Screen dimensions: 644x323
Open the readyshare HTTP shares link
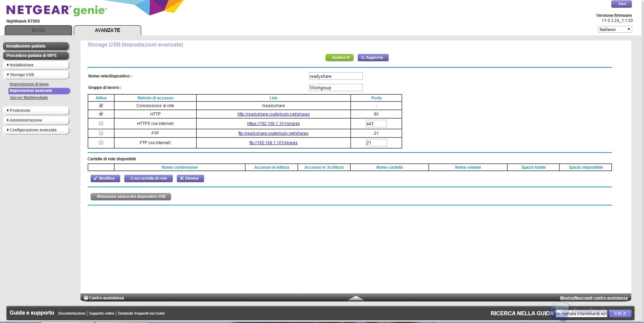(x=273, y=114)
